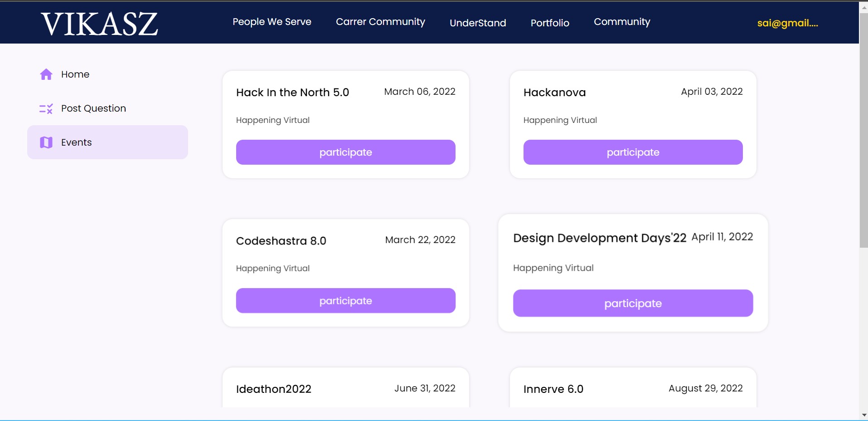Select the Events sidebar entry
Image resolution: width=868 pixels, height=421 pixels.
(x=76, y=142)
